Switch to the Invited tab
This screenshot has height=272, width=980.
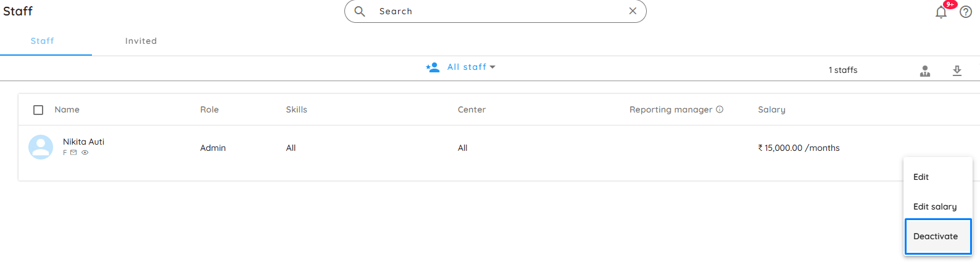click(x=141, y=41)
